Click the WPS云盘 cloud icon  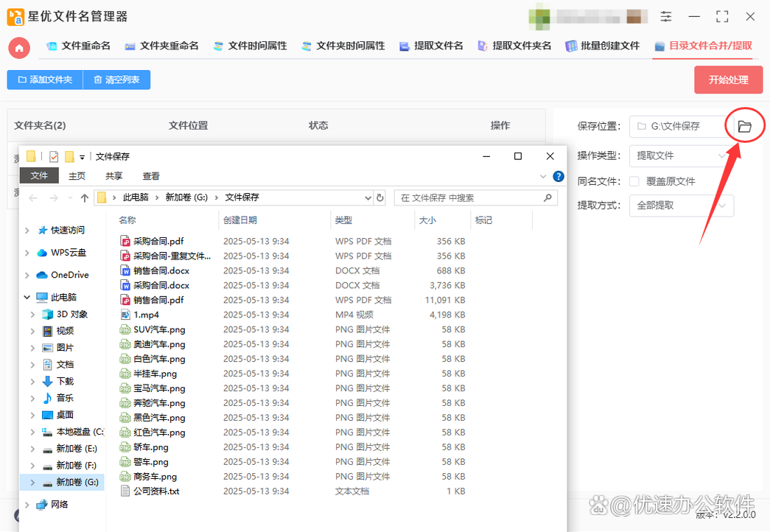click(x=42, y=253)
